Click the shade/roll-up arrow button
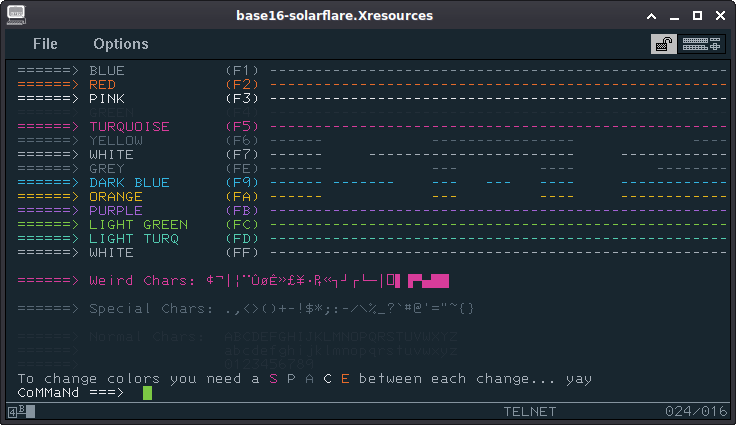Viewport: 736px width, 425px height. coord(652,16)
